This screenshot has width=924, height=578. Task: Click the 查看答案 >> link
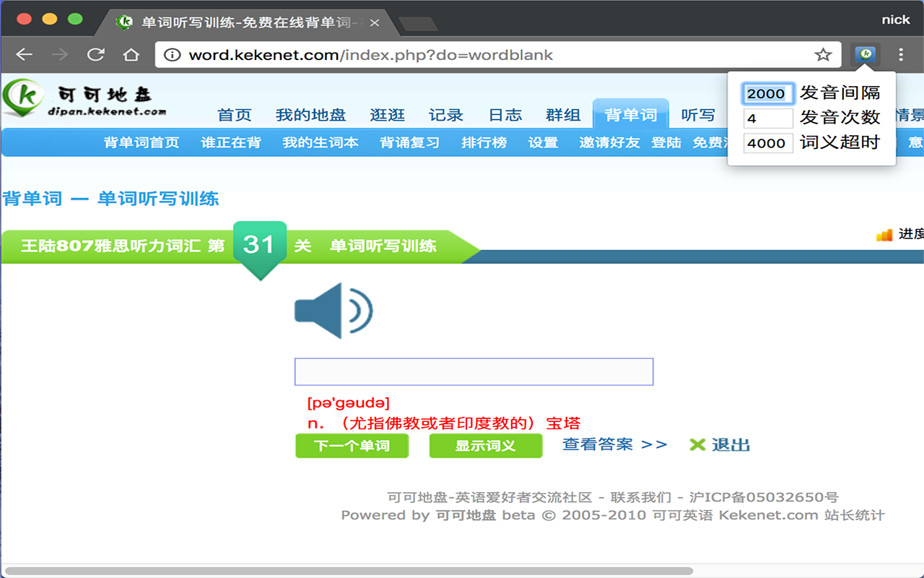pos(615,444)
